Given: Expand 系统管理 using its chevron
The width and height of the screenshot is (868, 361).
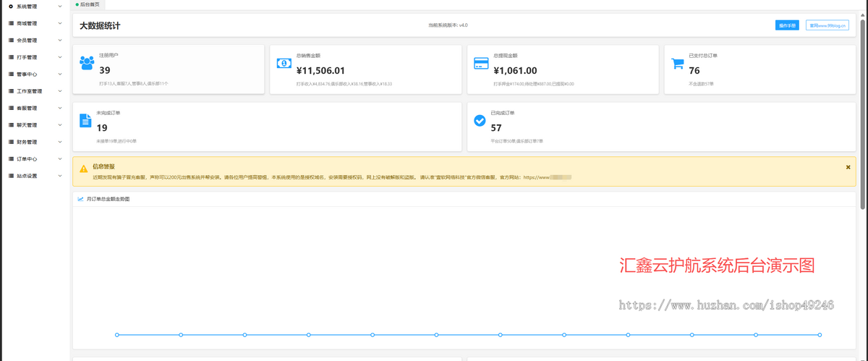Looking at the screenshot, I should click(x=60, y=7).
